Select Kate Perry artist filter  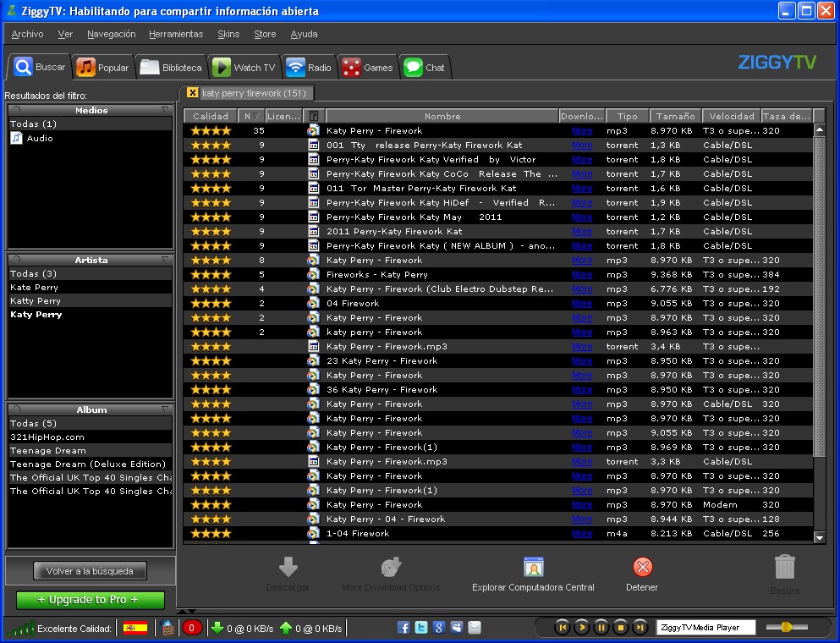(x=34, y=287)
